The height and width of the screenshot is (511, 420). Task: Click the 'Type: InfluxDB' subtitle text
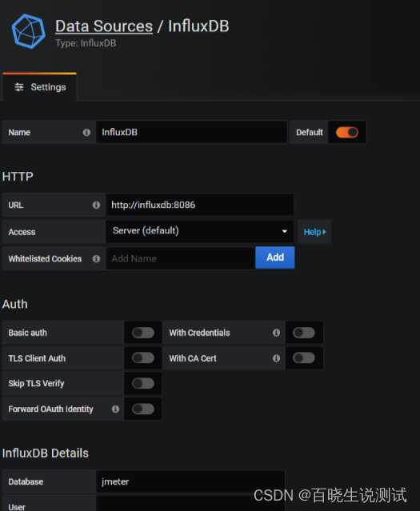pyautogui.click(x=86, y=43)
